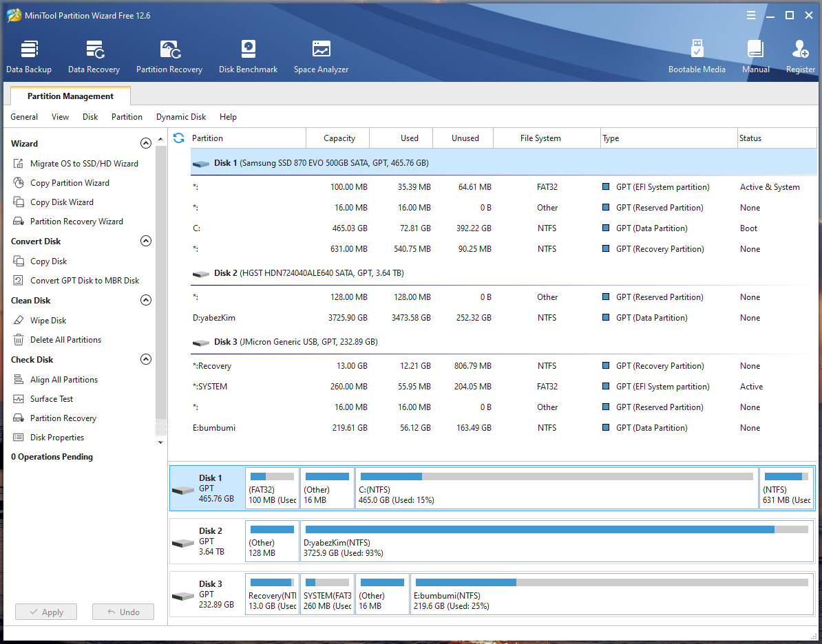Create Bootable Media

tap(697, 56)
